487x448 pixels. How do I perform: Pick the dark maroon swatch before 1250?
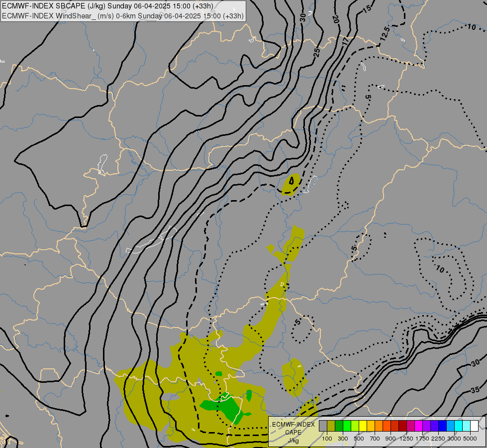(402, 426)
